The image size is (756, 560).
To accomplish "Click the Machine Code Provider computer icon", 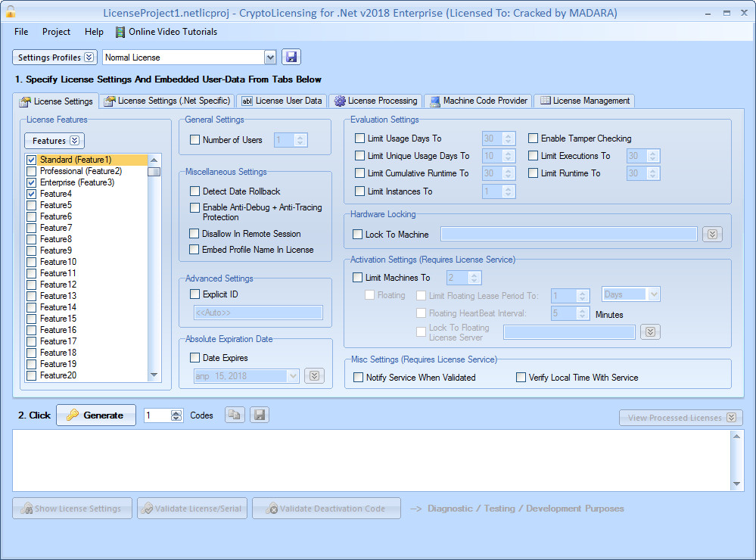I will (435, 101).
